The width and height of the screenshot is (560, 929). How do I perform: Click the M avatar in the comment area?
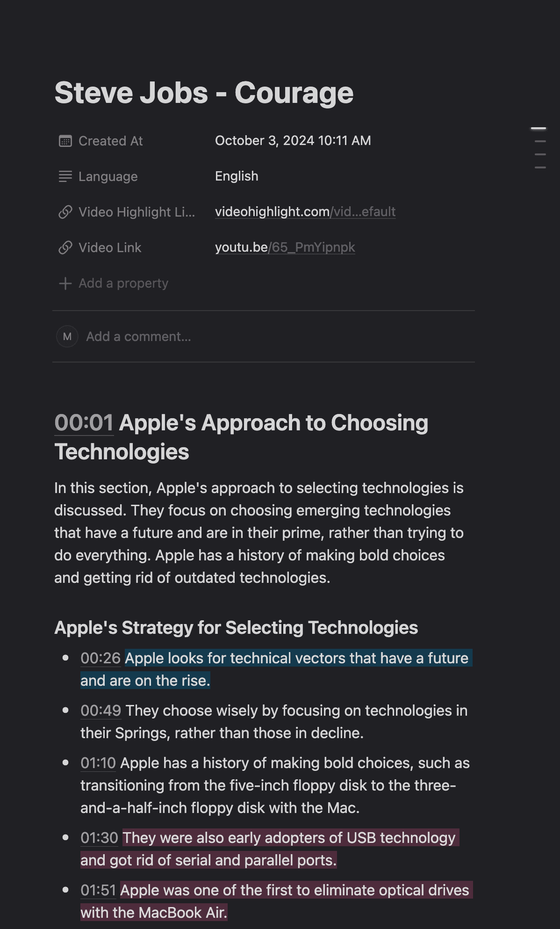67,336
